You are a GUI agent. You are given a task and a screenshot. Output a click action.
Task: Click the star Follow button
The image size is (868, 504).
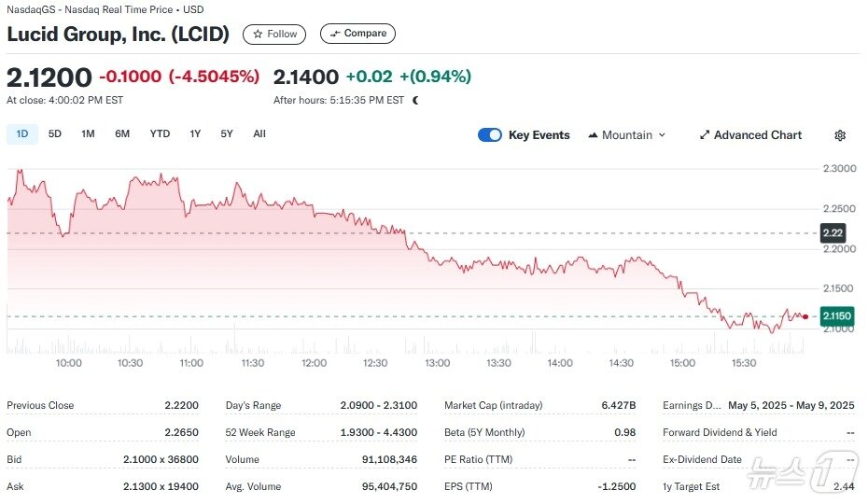[x=273, y=34]
